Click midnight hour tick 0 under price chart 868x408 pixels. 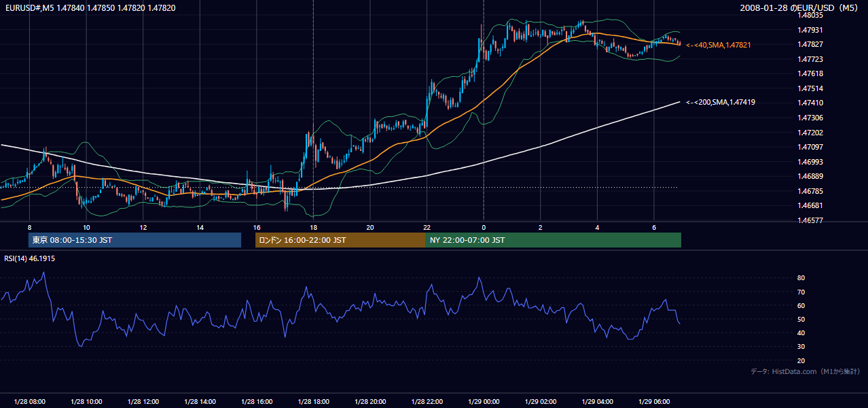[484, 227]
